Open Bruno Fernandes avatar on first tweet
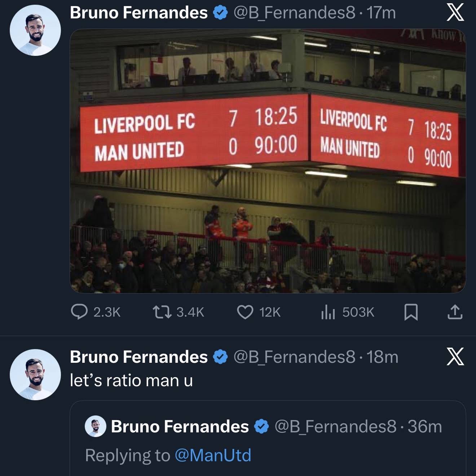The height and width of the screenshot is (476, 476). [x=35, y=30]
